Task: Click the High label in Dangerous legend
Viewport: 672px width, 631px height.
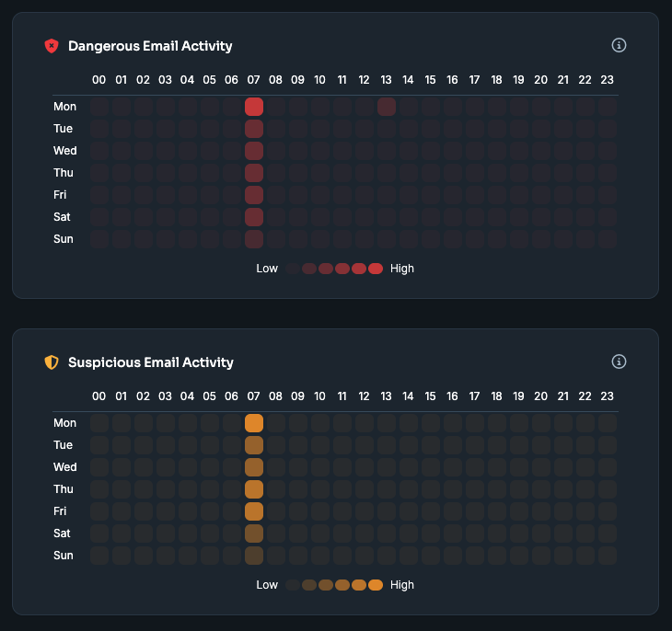Action: (402, 269)
